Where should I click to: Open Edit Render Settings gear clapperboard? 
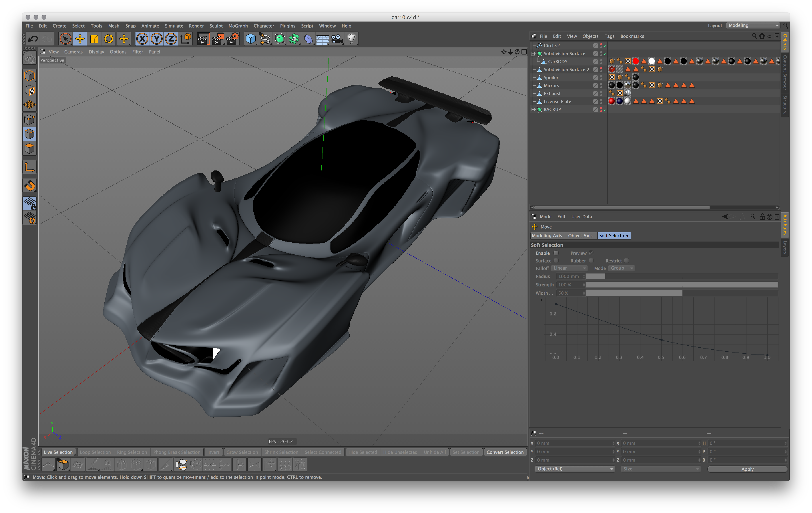(x=232, y=39)
